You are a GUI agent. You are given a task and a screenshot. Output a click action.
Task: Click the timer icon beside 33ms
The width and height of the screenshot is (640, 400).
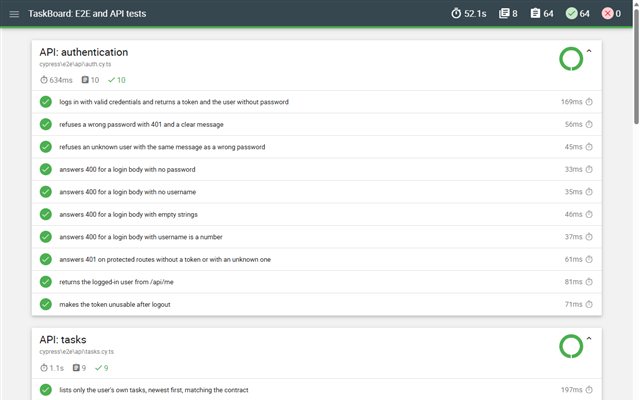coord(589,169)
